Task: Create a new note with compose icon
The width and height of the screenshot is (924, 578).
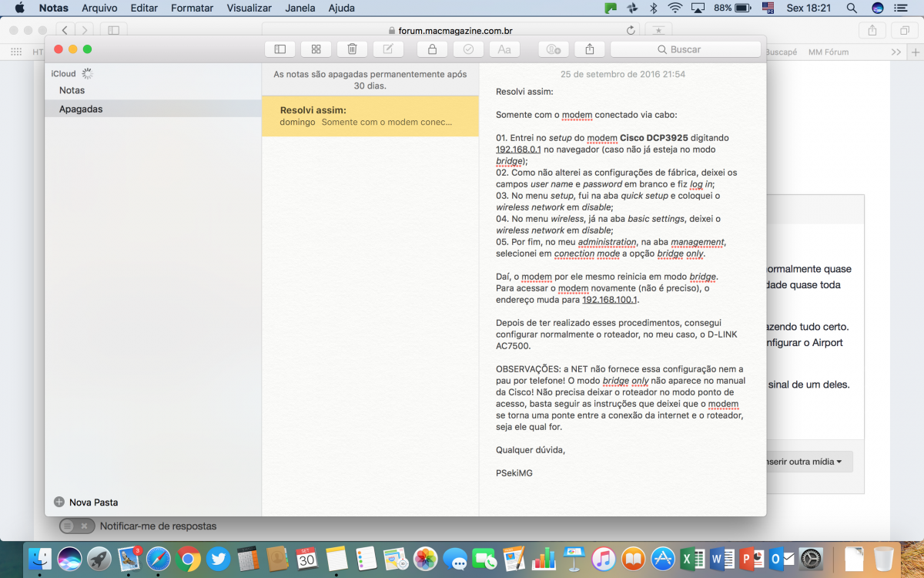Action: click(388, 49)
